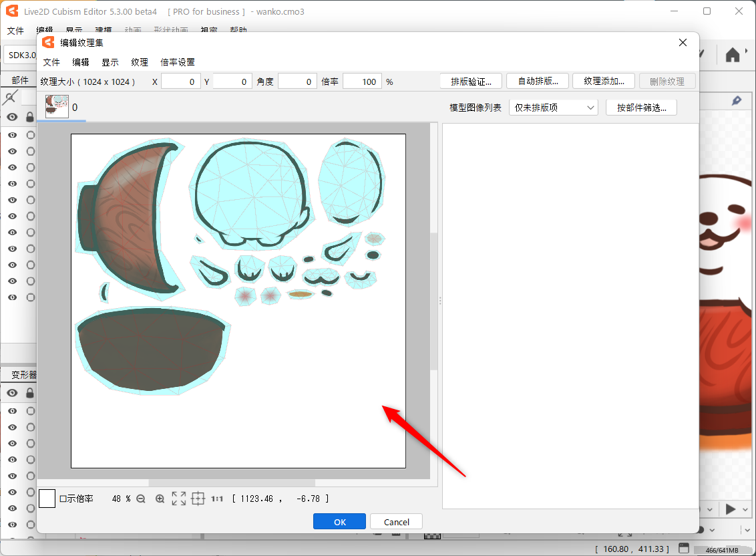Image resolution: width=756 pixels, height=556 pixels.
Task: Reset the view to 1:1 scale
Action: [217, 499]
